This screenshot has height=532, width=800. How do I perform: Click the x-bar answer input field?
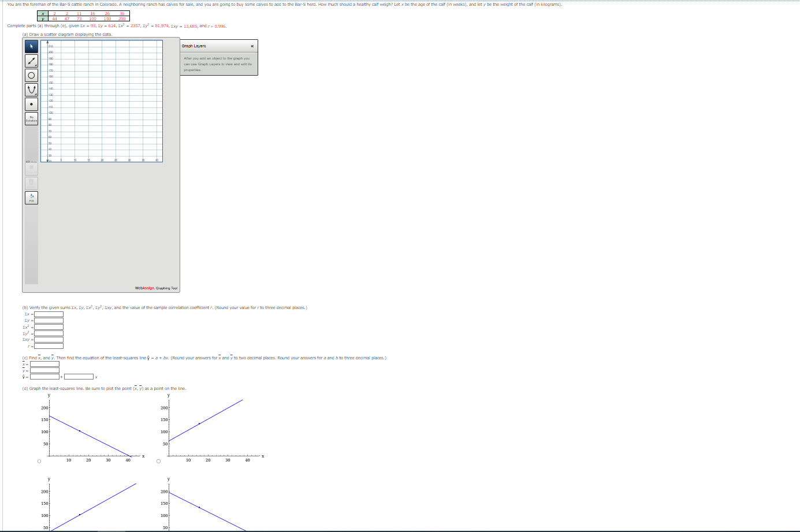43,364
